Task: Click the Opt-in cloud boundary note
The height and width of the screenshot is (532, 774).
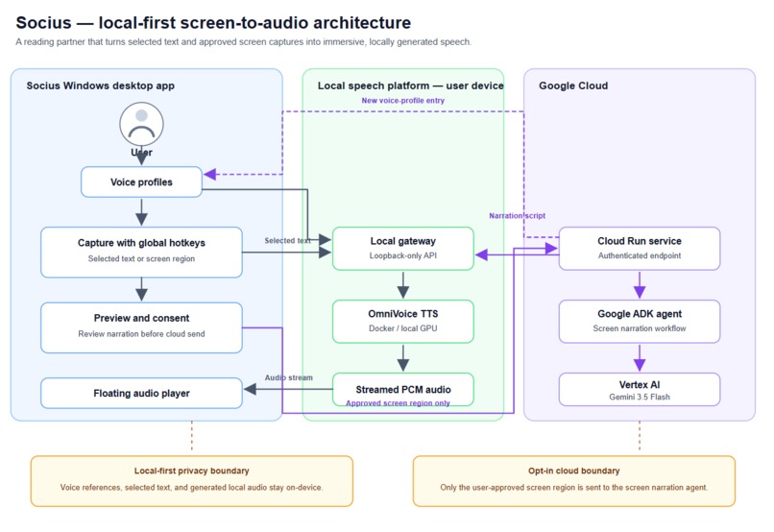Action: (x=574, y=481)
